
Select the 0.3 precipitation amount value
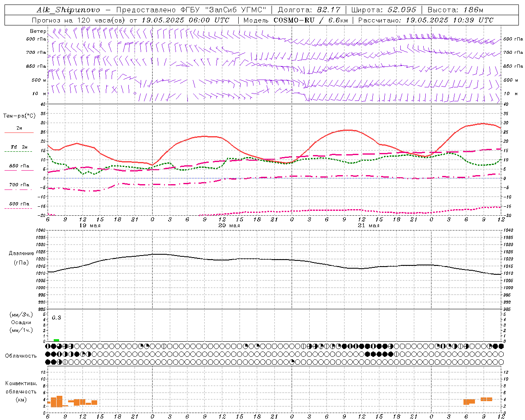56,318
